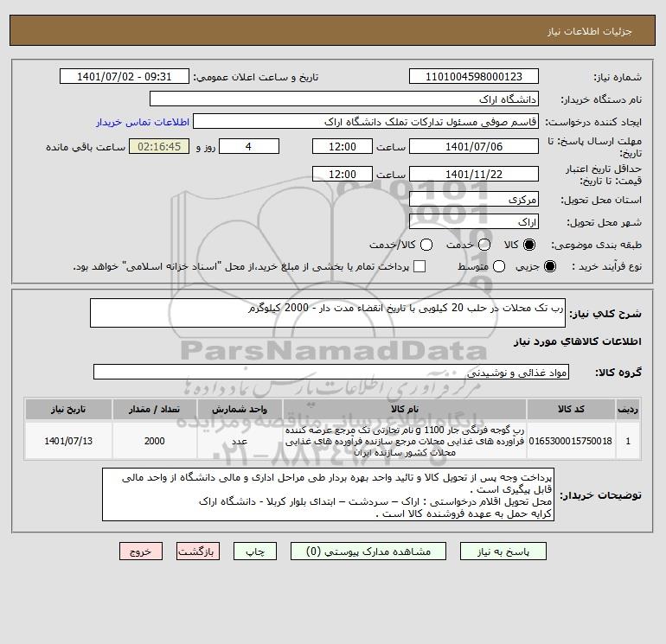The height and width of the screenshot is (644, 666).
Task: Click the city field اراک
Action: coord(474,221)
